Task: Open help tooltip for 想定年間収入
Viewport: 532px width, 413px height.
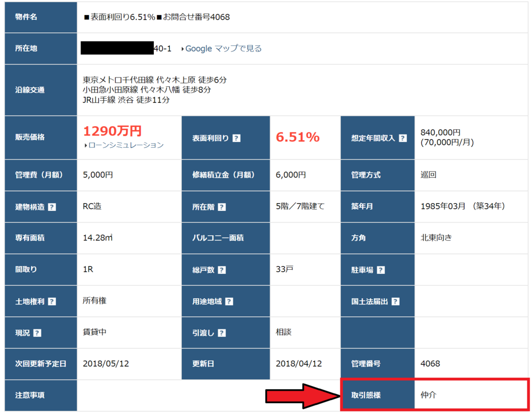Action: 403,138
